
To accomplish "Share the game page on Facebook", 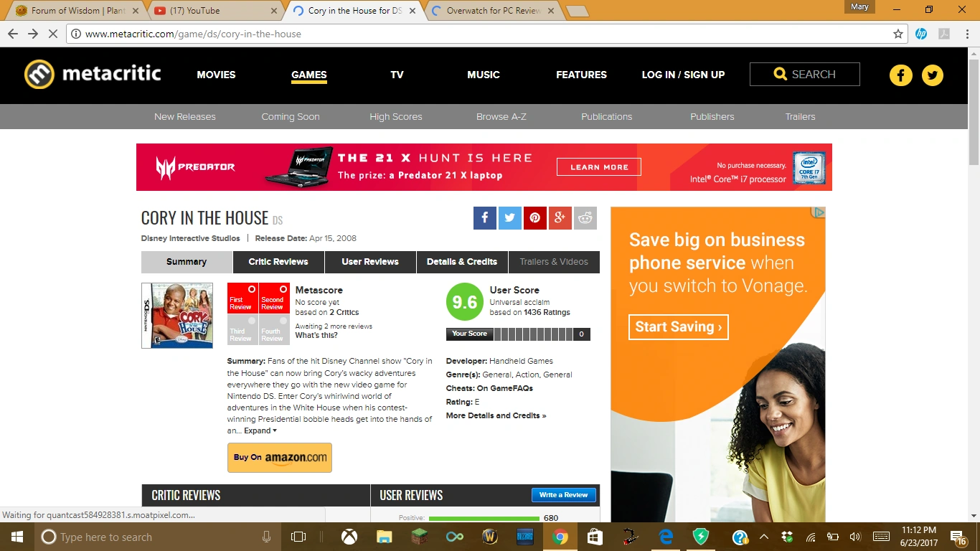I will (x=485, y=218).
